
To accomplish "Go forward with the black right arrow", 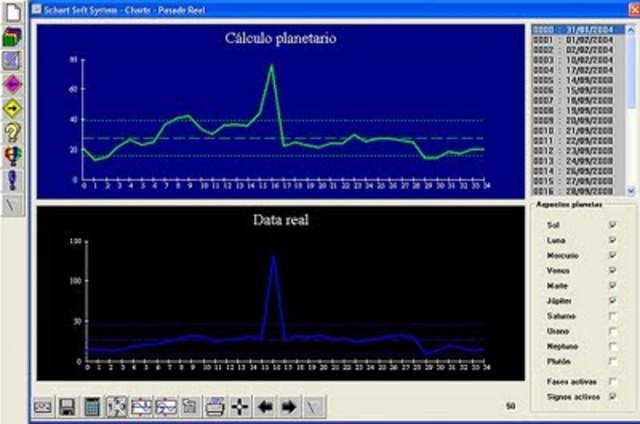I will (289, 406).
